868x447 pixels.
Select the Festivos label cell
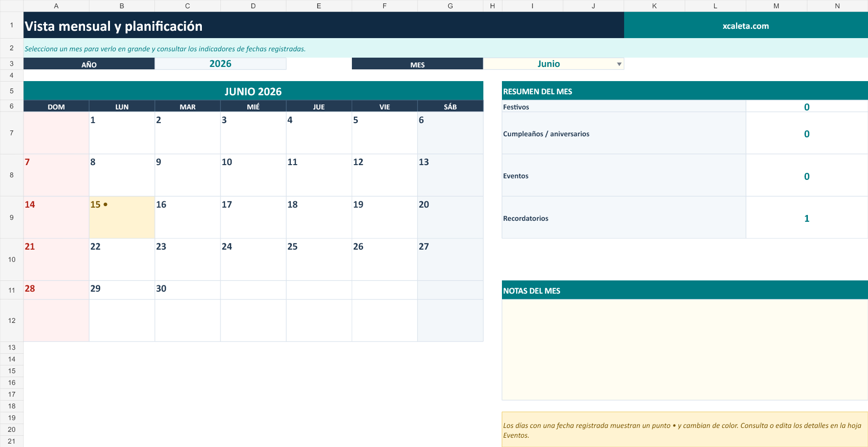[x=624, y=106]
